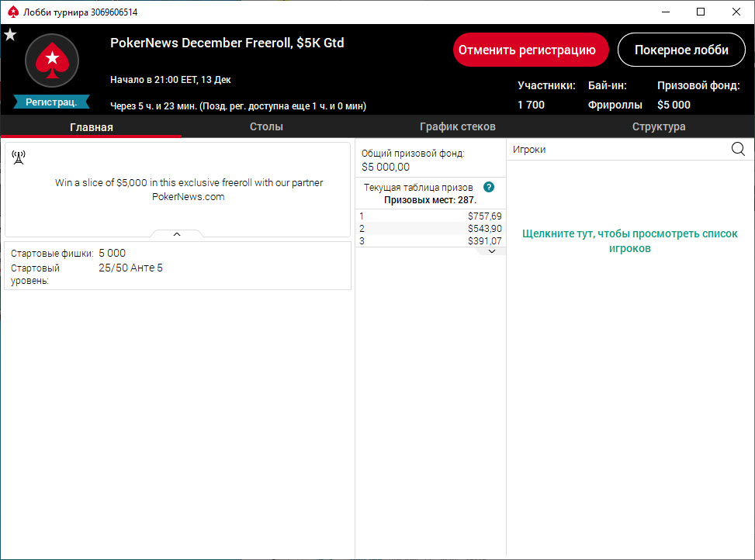Open the График стеков tab
Viewport: 755px width, 560px height.
tap(458, 126)
